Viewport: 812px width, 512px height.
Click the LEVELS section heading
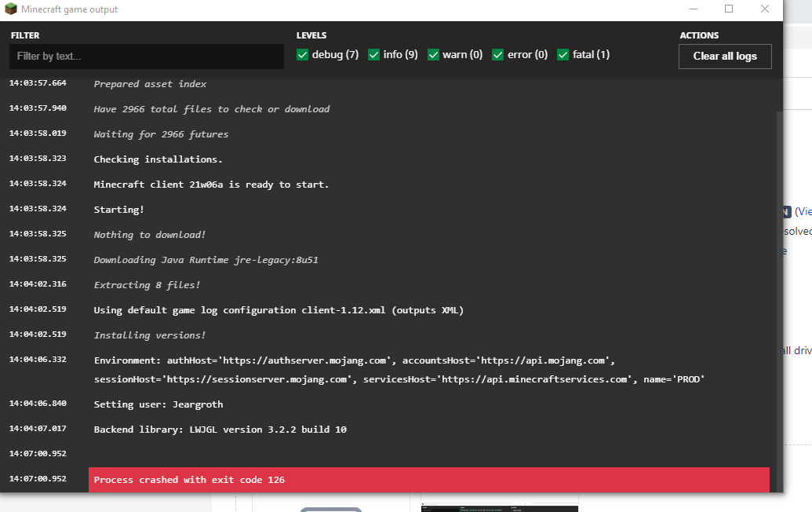click(311, 35)
